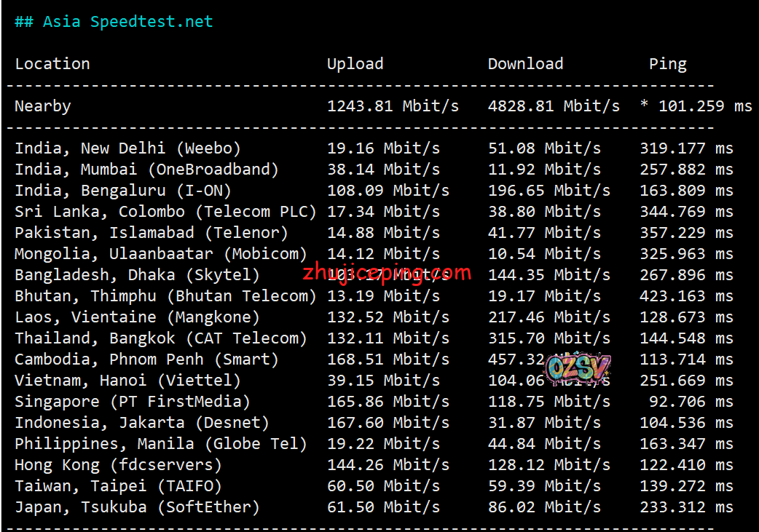Click the Ping column header
Screen dimensions: 759x532
[667, 64]
